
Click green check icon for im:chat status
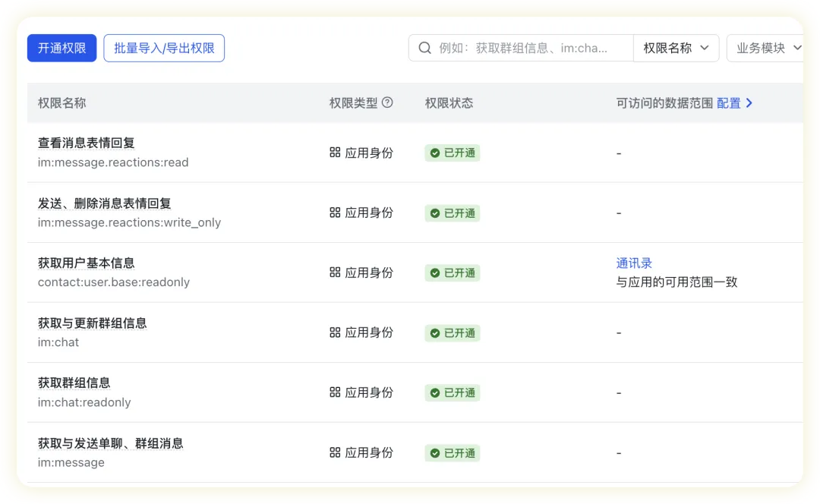tap(435, 333)
